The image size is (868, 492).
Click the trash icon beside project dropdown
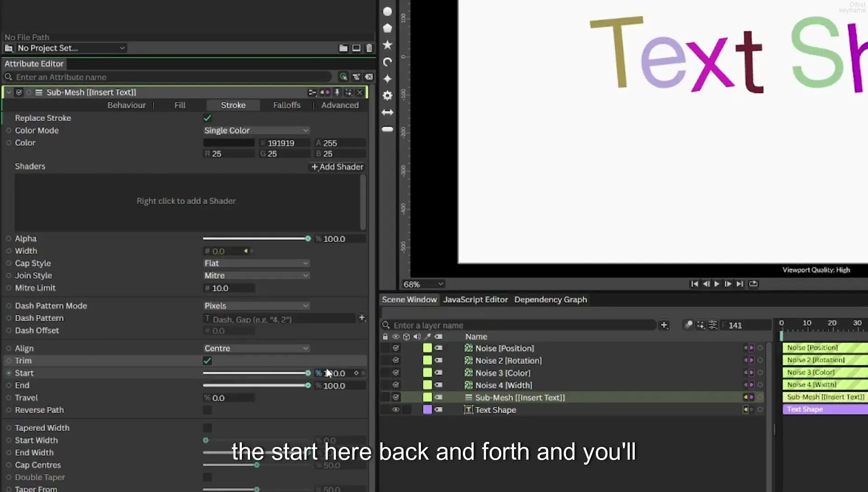[369, 48]
